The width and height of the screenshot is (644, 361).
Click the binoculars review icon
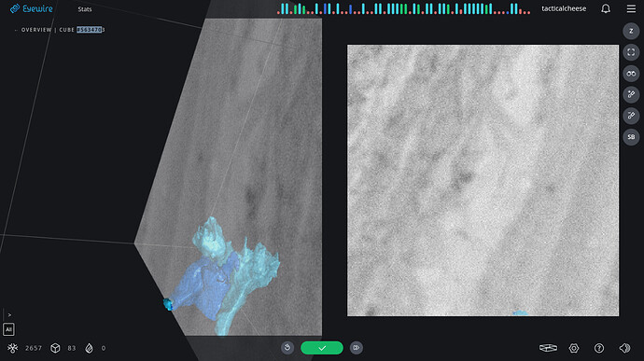click(x=631, y=74)
